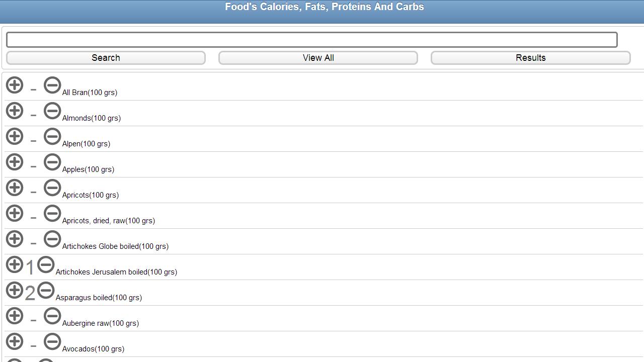This screenshot has width=644, height=362.
Task: Select the Almonds(100 grs) label
Action: [91, 118]
